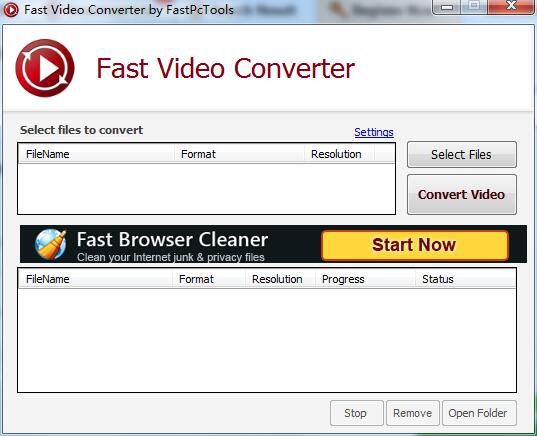Click the maximize window button

[x=474, y=6]
